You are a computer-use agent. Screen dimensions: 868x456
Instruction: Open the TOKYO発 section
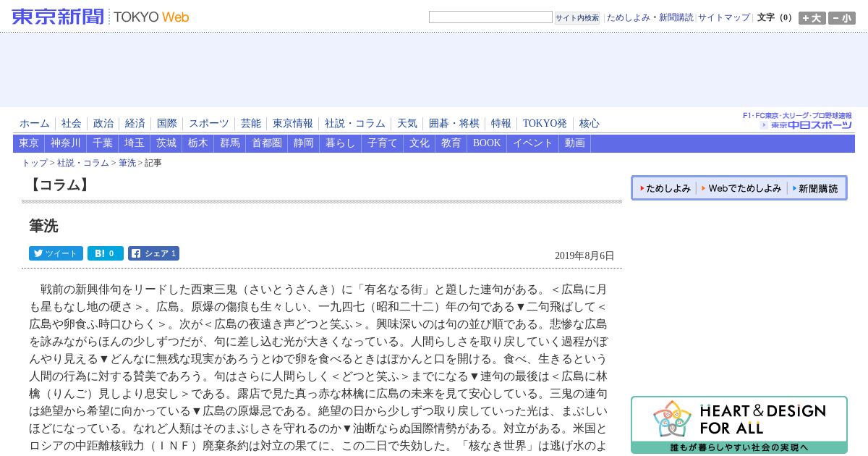[x=545, y=124]
